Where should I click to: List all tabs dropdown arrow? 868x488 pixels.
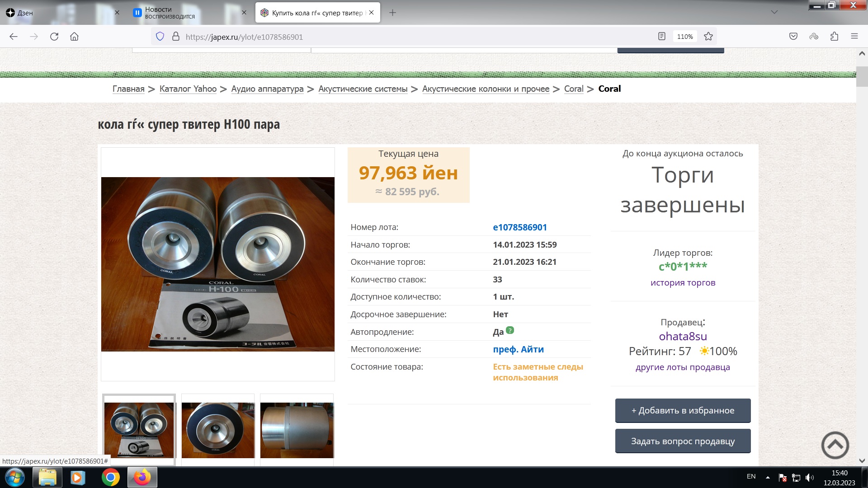pos(774,13)
